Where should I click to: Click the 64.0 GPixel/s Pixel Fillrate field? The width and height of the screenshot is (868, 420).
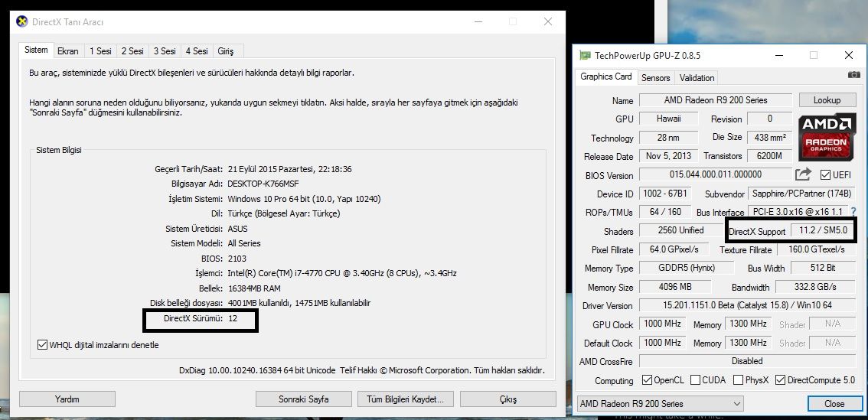pyautogui.click(x=674, y=249)
